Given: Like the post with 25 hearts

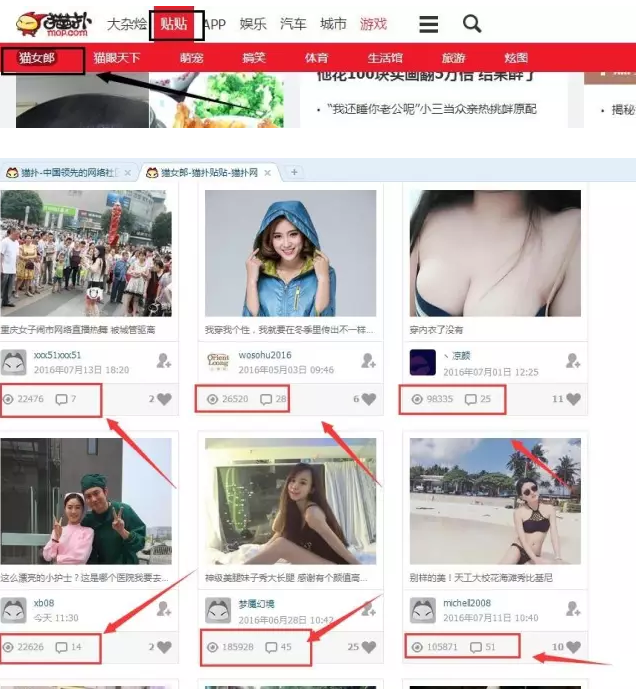Looking at the screenshot, I should click(368, 648).
